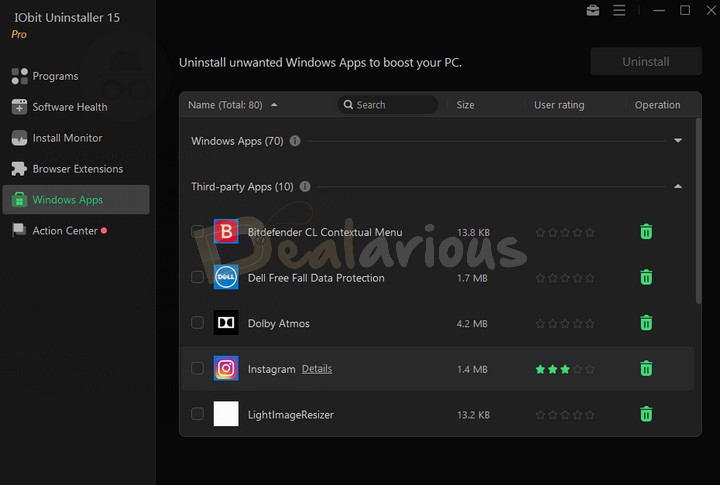Viewport: 720px width, 485px height.
Task: Click trash icon for Instagram
Action: point(646,368)
